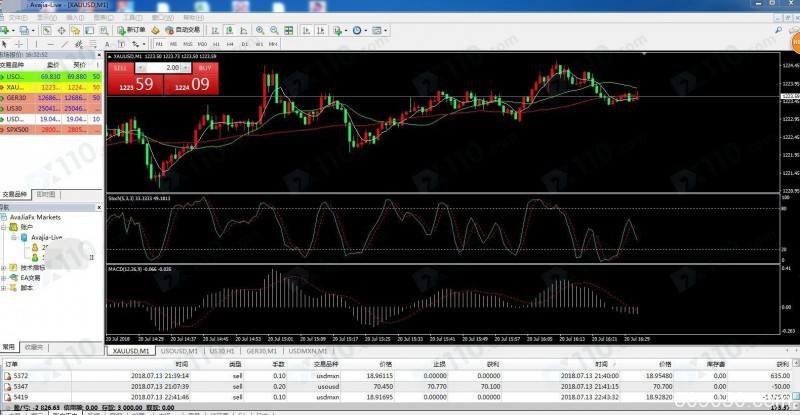Switch to the M1 timeframe
The width and height of the screenshot is (800, 415).
click(160, 44)
